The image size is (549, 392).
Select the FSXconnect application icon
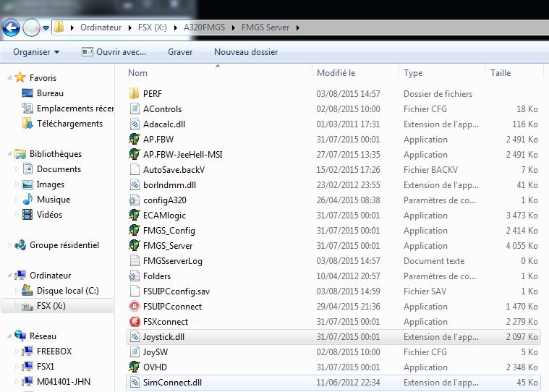135,321
